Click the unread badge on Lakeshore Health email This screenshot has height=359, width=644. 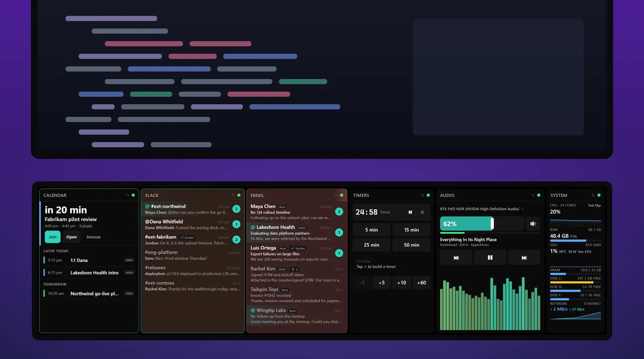(339, 232)
